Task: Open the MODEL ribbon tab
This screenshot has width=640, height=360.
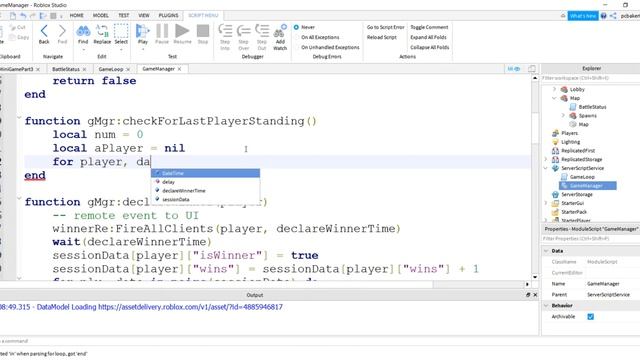Action: tap(100, 16)
